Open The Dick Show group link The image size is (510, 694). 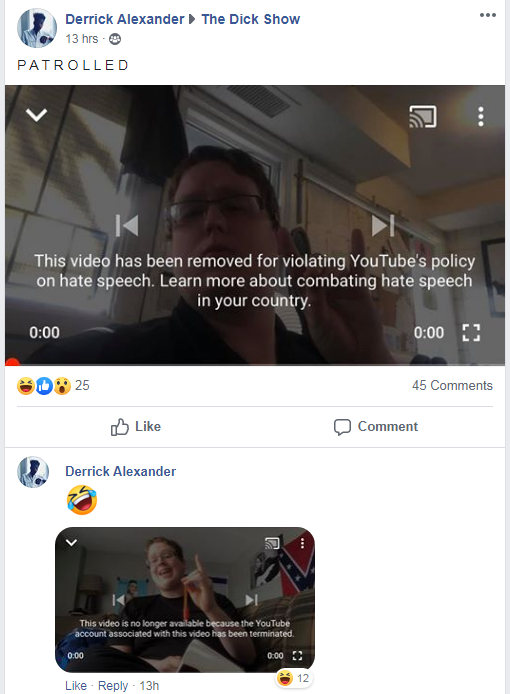pyautogui.click(x=251, y=19)
